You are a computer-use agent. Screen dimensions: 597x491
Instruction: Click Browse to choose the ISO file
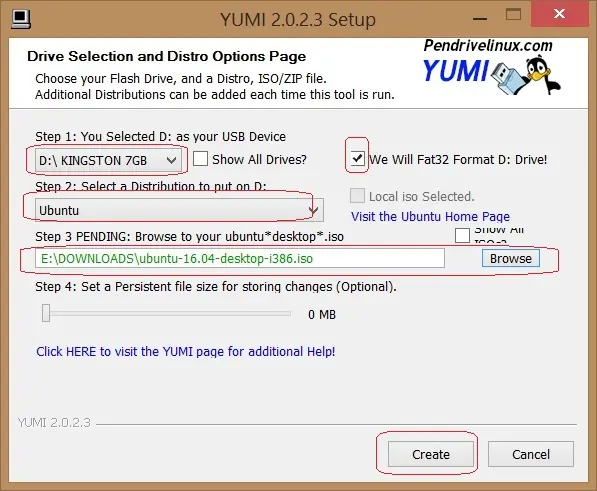tap(511, 258)
